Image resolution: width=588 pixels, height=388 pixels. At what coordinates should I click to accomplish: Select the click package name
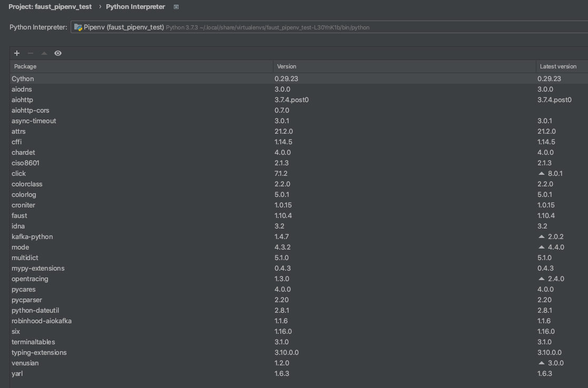(x=18, y=174)
